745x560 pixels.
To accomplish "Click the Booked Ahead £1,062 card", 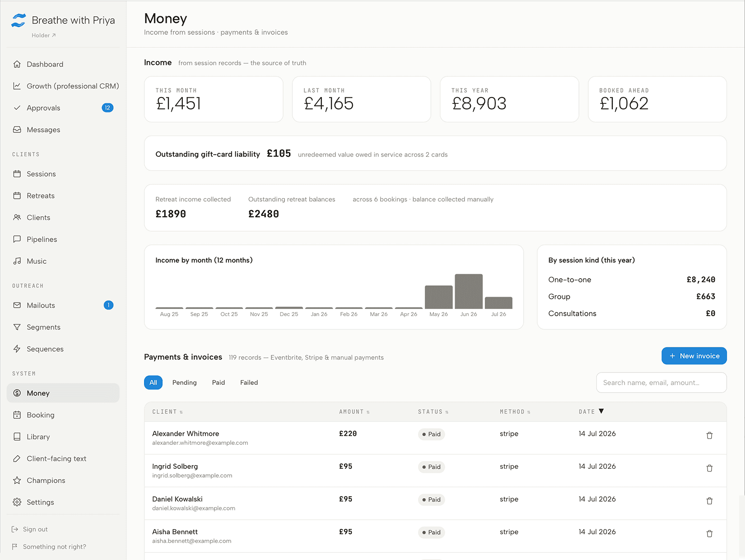I will tap(657, 99).
